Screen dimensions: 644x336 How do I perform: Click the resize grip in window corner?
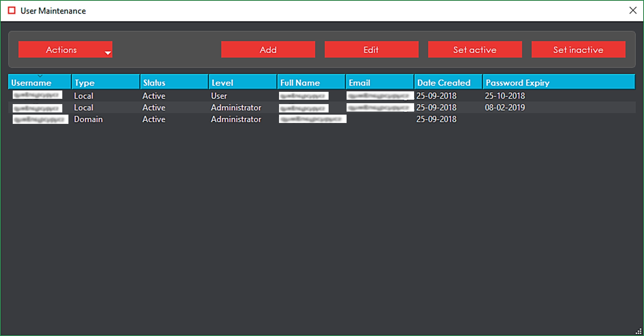(638, 331)
